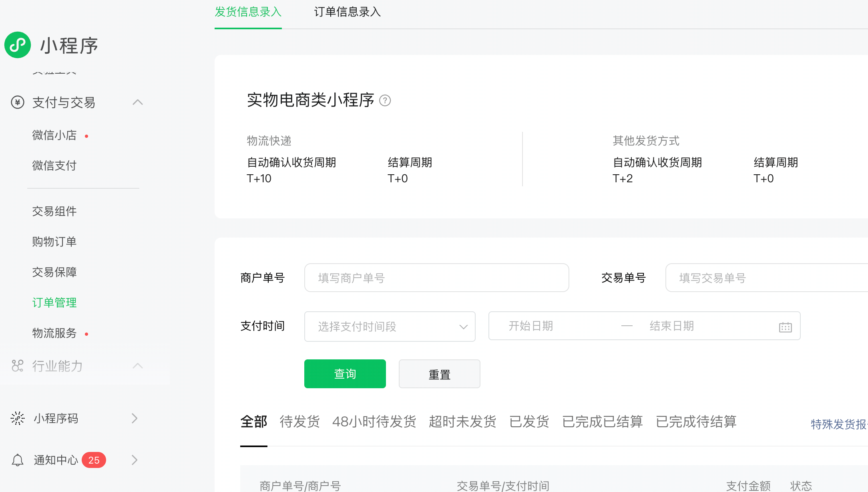
Task: Click the green Mini Program logo icon
Action: [x=18, y=45]
